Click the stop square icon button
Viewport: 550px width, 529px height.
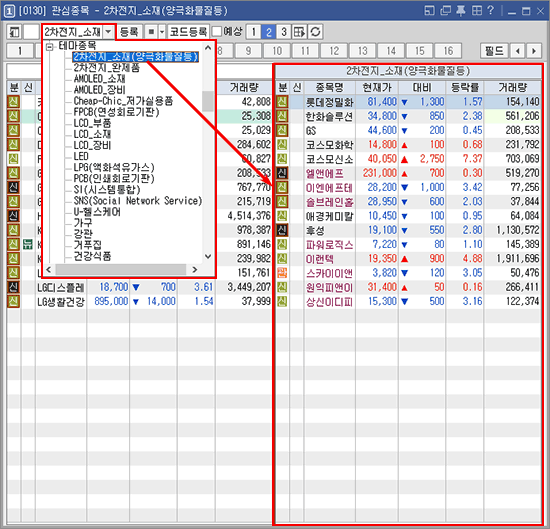click(x=151, y=32)
